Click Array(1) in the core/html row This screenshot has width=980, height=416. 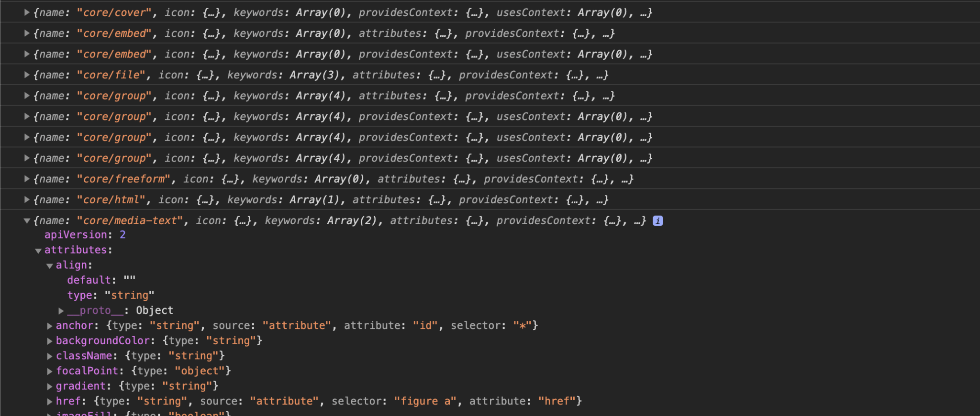[314, 200]
